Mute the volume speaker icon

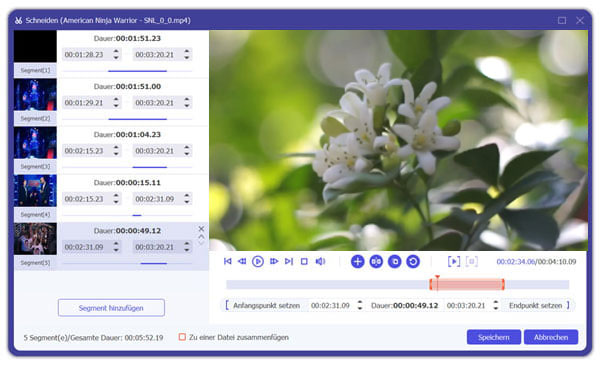(320, 261)
